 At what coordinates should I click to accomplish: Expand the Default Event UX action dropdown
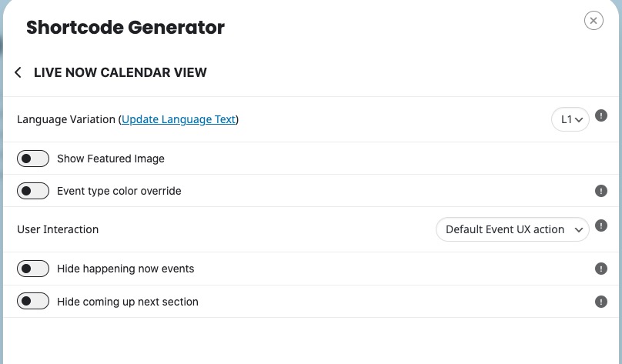pyautogui.click(x=512, y=229)
